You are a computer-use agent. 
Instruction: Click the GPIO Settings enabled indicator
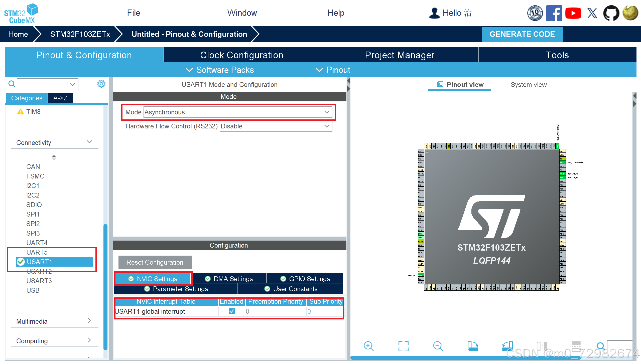[x=283, y=278]
